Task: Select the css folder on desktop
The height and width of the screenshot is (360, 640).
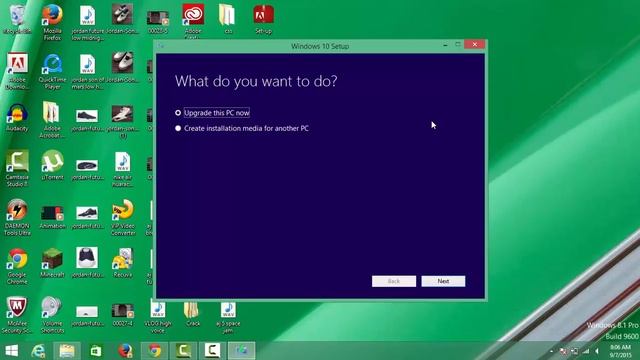Action: click(x=227, y=19)
